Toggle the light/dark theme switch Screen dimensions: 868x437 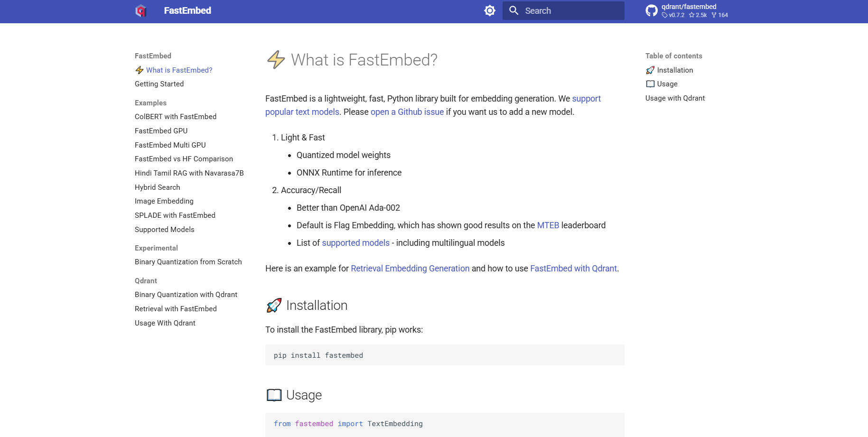pos(490,10)
